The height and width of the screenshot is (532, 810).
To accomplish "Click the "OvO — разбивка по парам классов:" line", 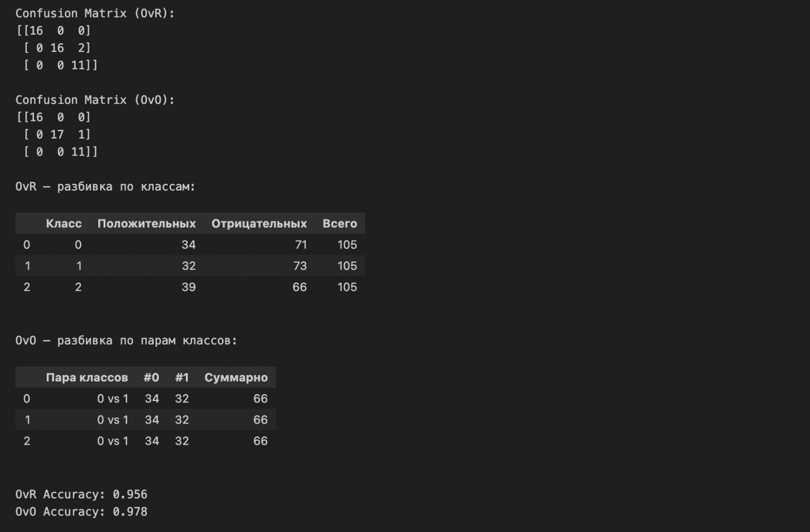I will (126, 340).
